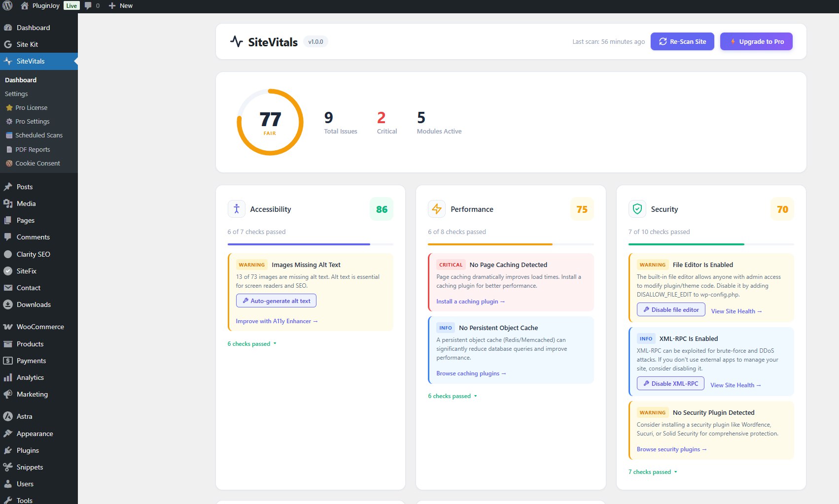Click the Clarity SEO sidebar icon
This screenshot has width=839, height=504.
[x=7, y=254]
